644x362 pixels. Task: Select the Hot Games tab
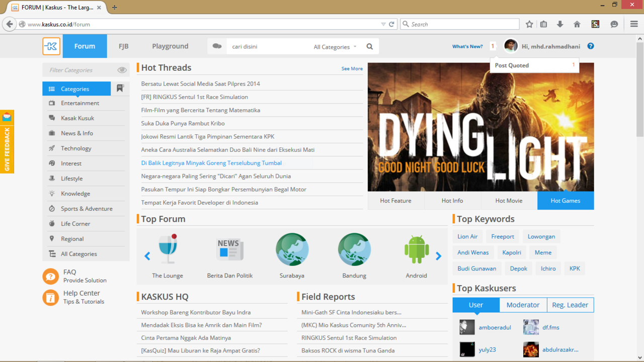(566, 201)
